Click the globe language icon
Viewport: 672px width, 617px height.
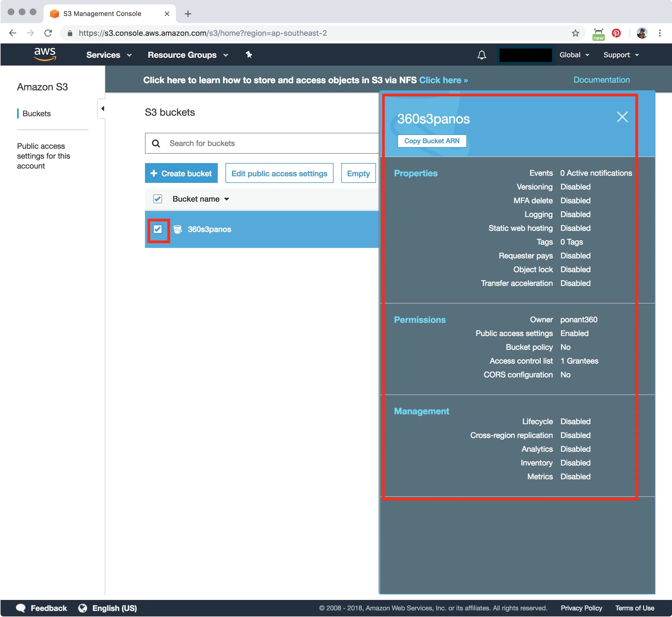coord(83,608)
